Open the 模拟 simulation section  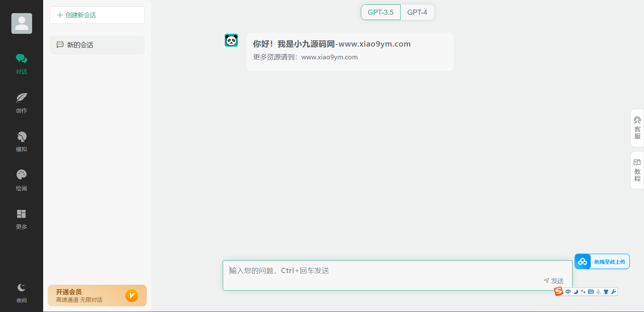click(21, 142)
